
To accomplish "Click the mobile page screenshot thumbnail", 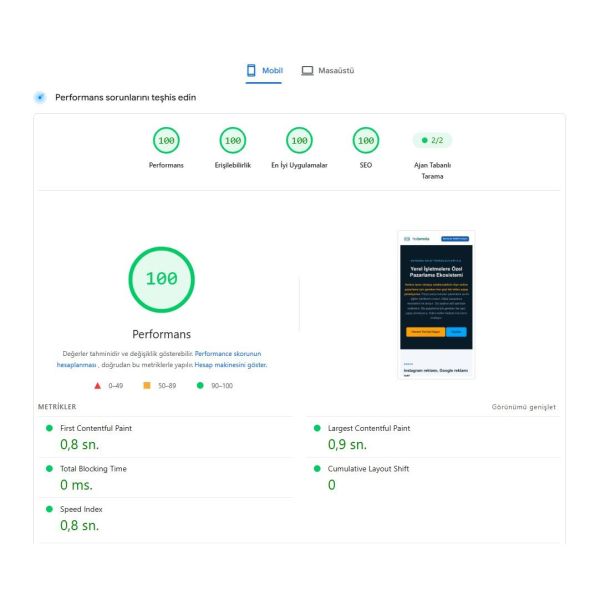I will [436, 305].
